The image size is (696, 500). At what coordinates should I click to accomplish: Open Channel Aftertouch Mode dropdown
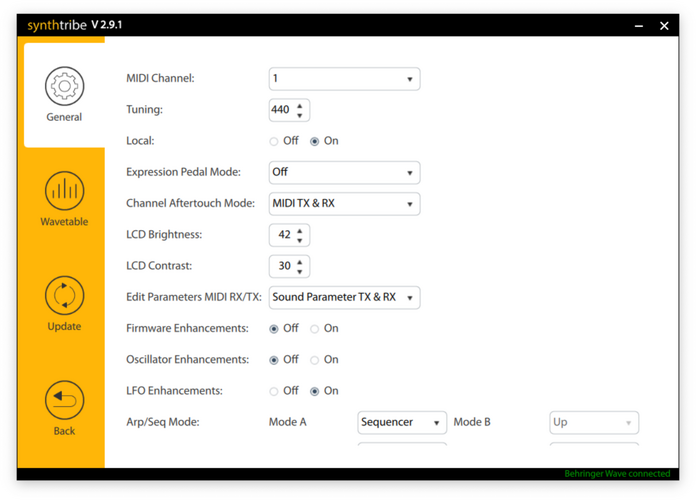(x=344, y=204)
